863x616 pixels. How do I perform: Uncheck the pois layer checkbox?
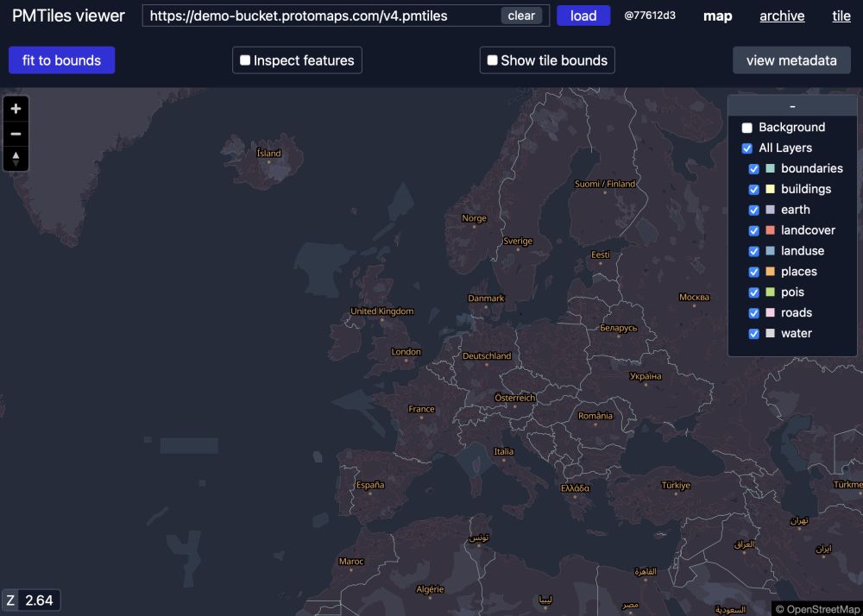(754, 292)
